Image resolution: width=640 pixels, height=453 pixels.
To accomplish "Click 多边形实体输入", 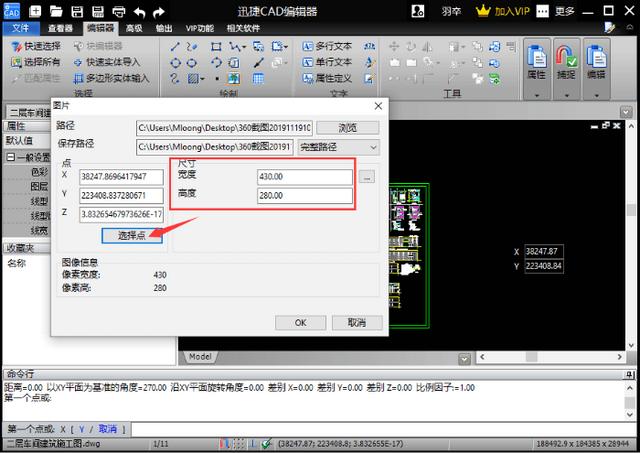I will (x=111, y=78).
